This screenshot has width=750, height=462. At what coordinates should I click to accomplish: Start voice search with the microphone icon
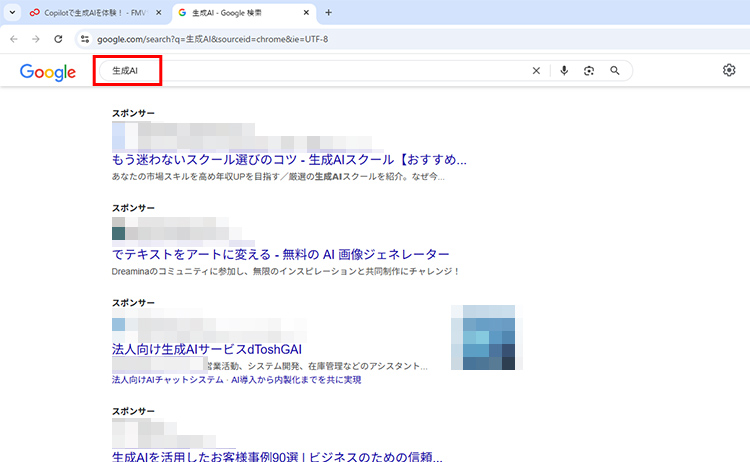[x=564, y=71]
